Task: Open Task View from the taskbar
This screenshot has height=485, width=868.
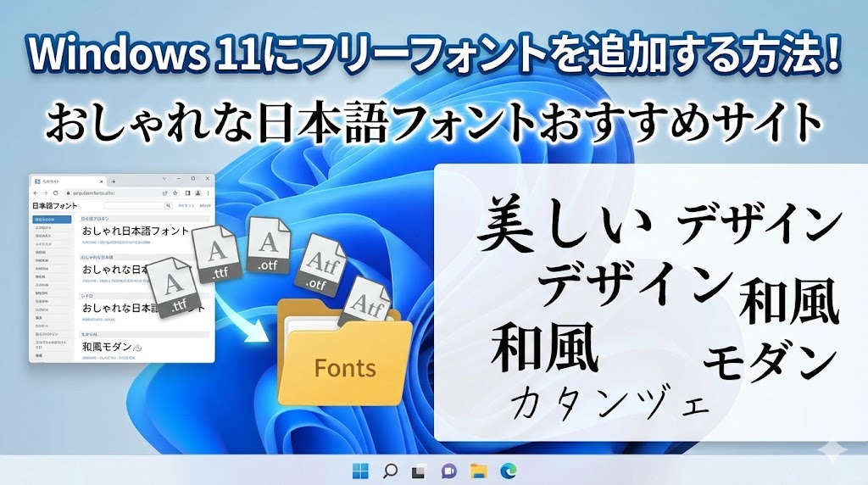Action: (418, 471)
